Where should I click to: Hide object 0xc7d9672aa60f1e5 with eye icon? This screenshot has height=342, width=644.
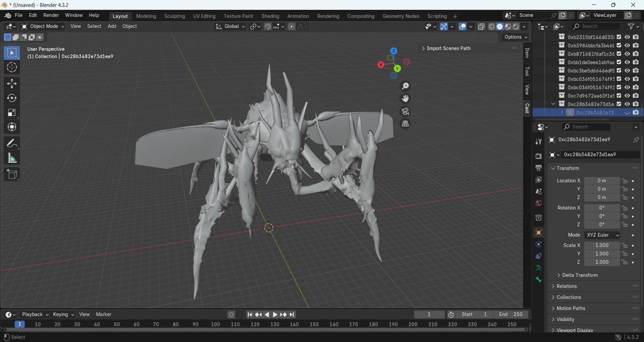(627, 95)
